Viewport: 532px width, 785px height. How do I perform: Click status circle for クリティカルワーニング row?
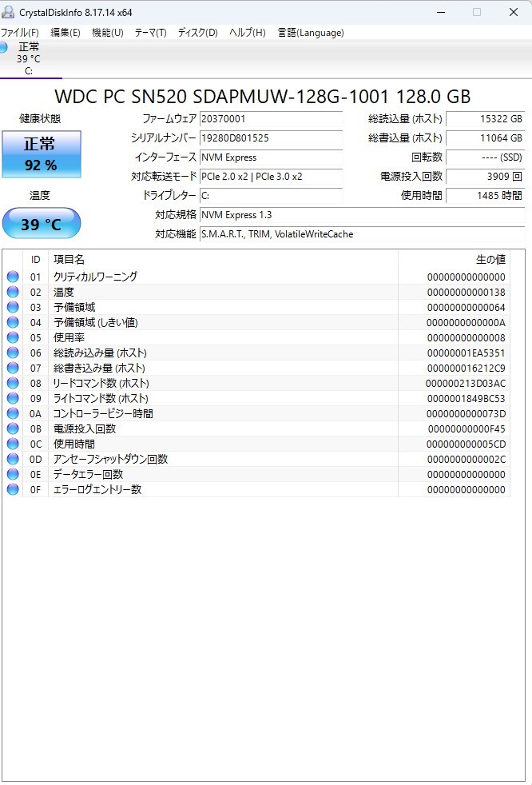coord(13,277)
